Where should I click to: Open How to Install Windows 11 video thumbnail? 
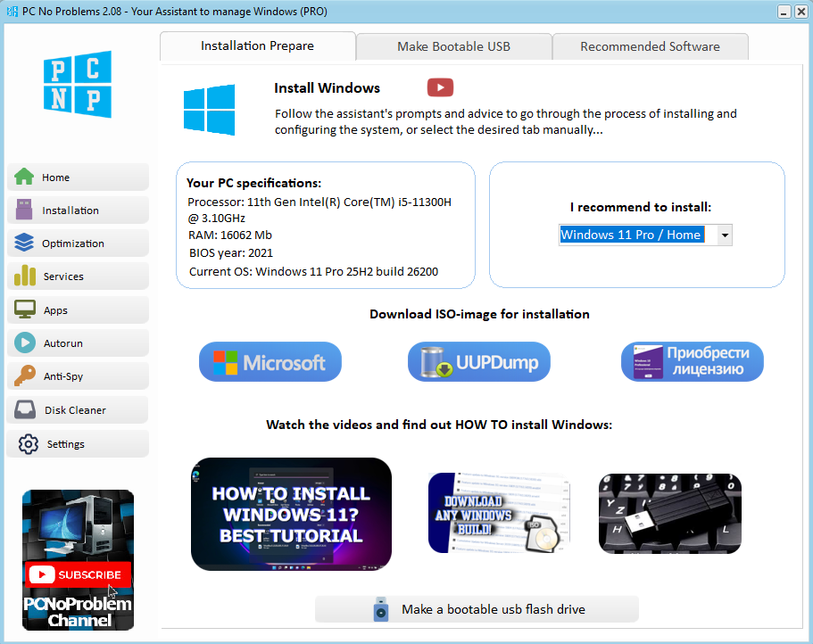[x=292, y=514]
